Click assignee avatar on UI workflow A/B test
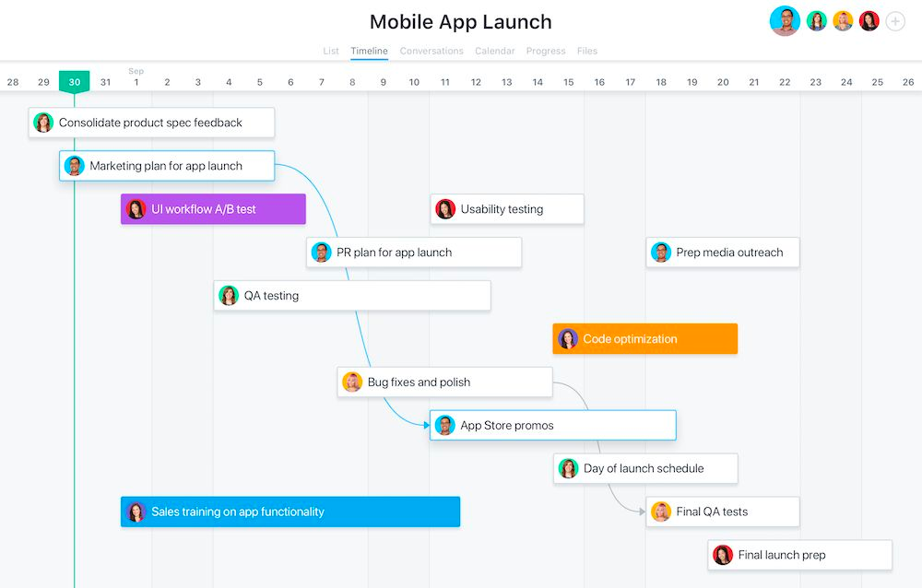The height and width of the screenshot is (588, 922). [136, 209]
